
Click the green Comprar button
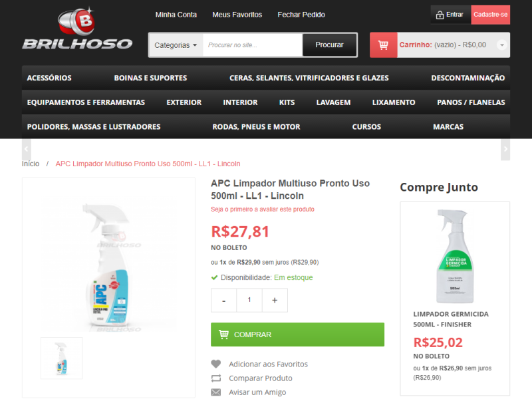click(x=297, y=334)
